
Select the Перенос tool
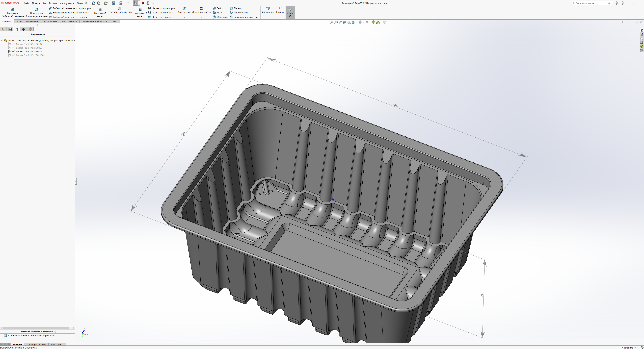coord(236,8)
